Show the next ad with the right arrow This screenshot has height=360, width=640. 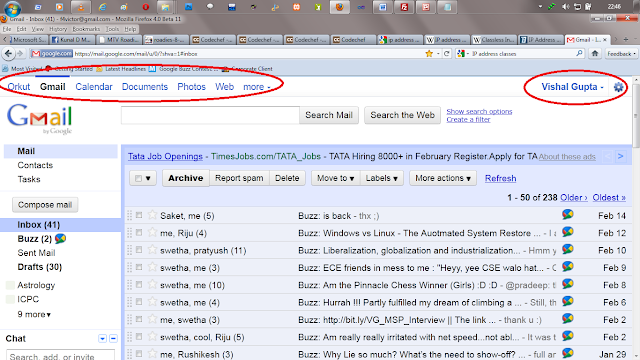pos(620,156)
